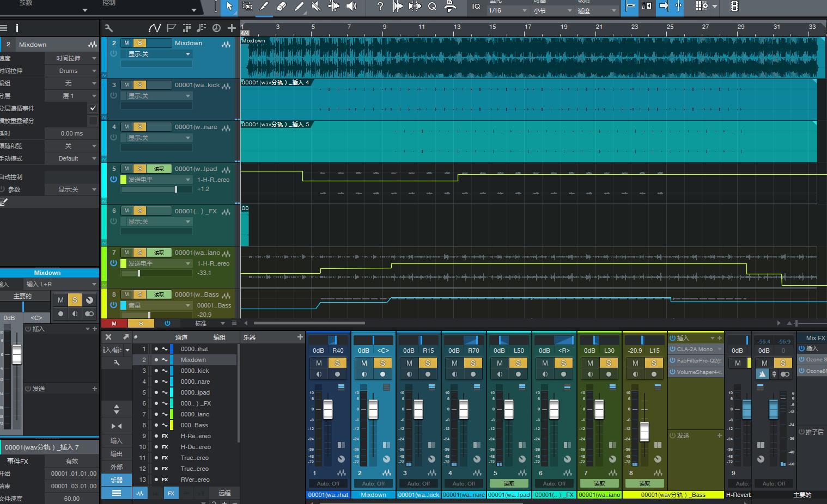Click 读取 button on track 7
Image resolution: width=827 pixels, height=504 pixels.
[x=159, y=253]
